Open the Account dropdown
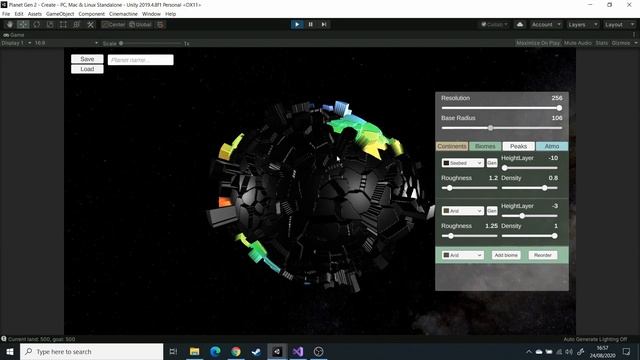 (546, 24)
